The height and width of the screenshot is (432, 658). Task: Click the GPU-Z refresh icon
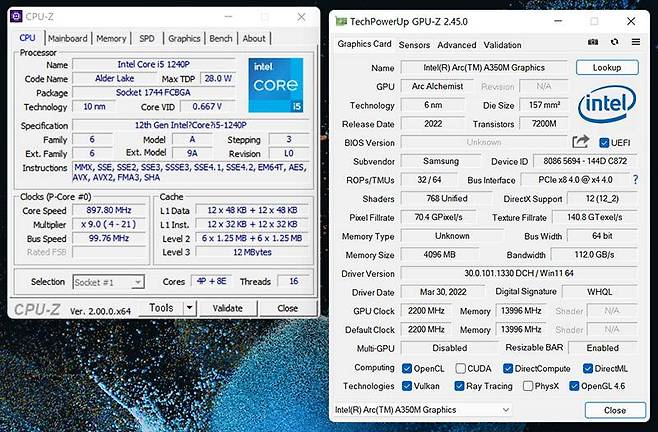click(x=614, y=42)
